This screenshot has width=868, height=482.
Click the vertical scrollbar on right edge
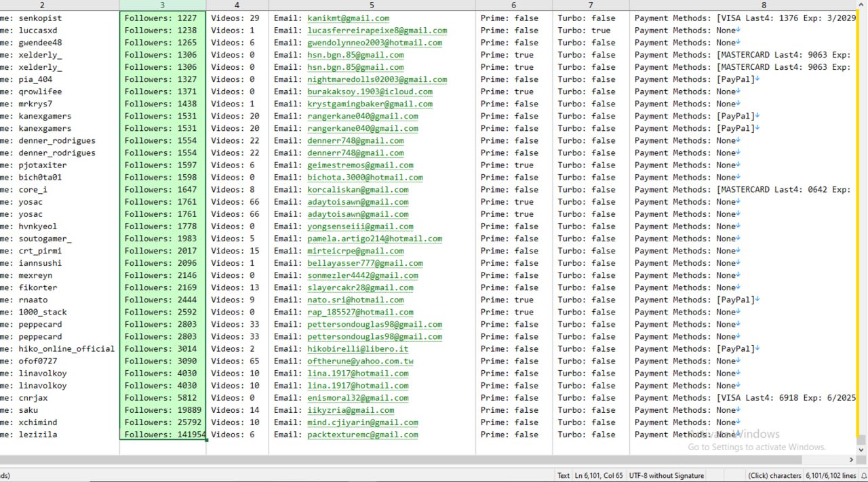(x=863, y=223)
